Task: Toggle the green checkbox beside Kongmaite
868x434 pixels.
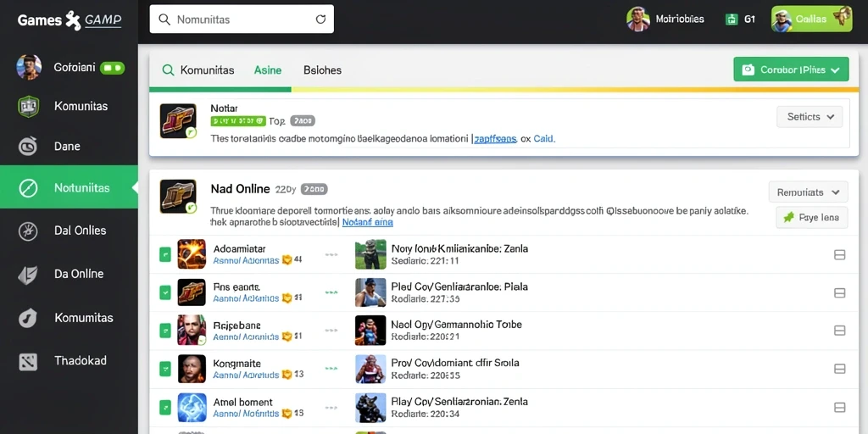Action: point(165,369)
